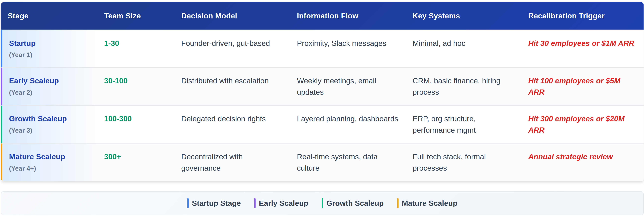Click the orange Mature Scaleup legend bar
Viewport: 644px width, 219px height.
pyautogui.click(x=398, y=203)
